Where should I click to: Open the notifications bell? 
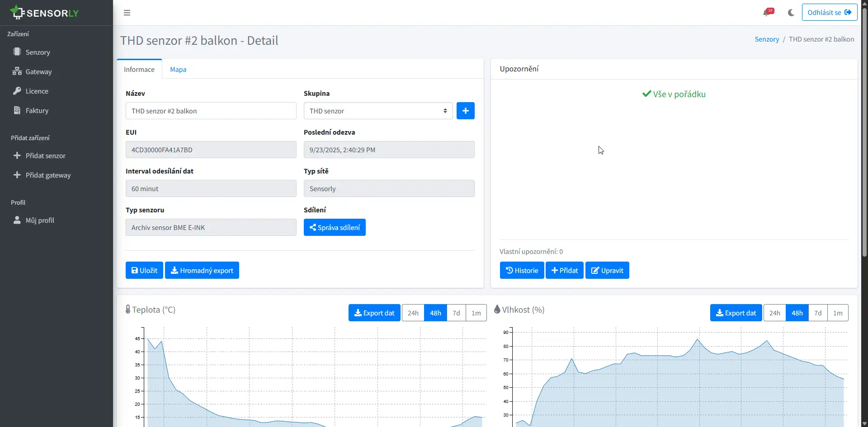click(x=767, y=12)
